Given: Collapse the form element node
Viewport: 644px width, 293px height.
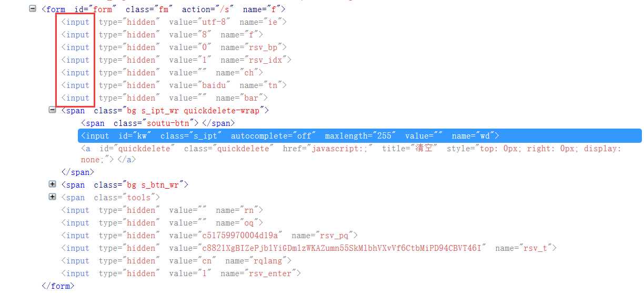Looking at the screenshot, I should [x=33, y=9].
